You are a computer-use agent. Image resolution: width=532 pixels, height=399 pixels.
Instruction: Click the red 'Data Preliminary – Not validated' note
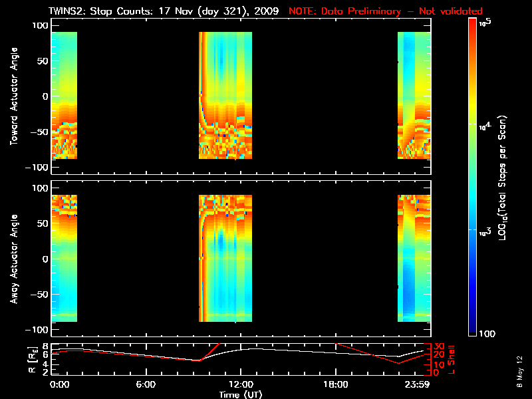[x=386, y=11]
